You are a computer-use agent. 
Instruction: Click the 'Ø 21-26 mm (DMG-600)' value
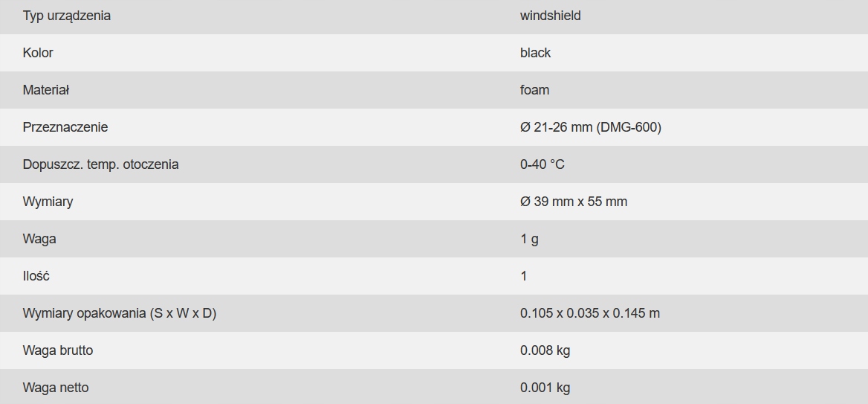coord(590,127)
